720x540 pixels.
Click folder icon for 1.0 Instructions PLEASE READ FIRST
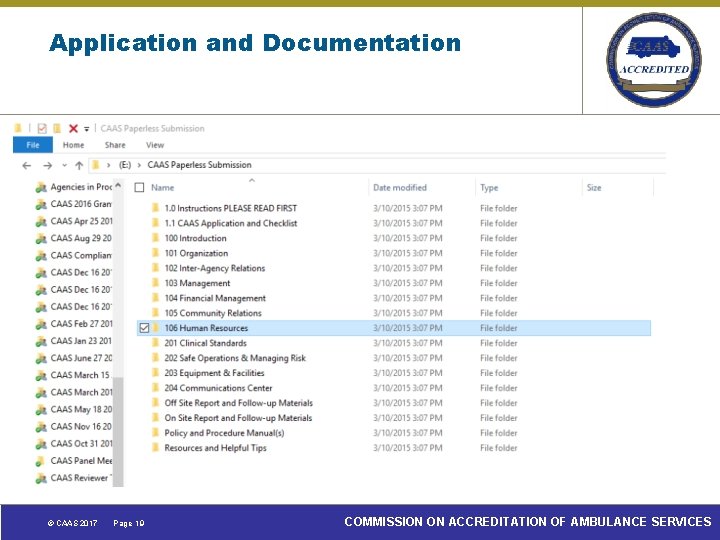156,208
